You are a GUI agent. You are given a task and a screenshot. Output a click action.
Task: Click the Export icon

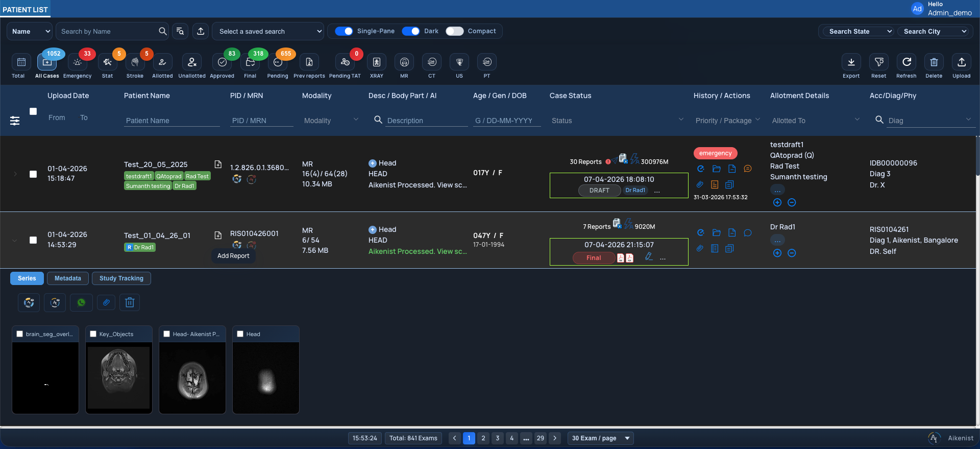[851, 62]
